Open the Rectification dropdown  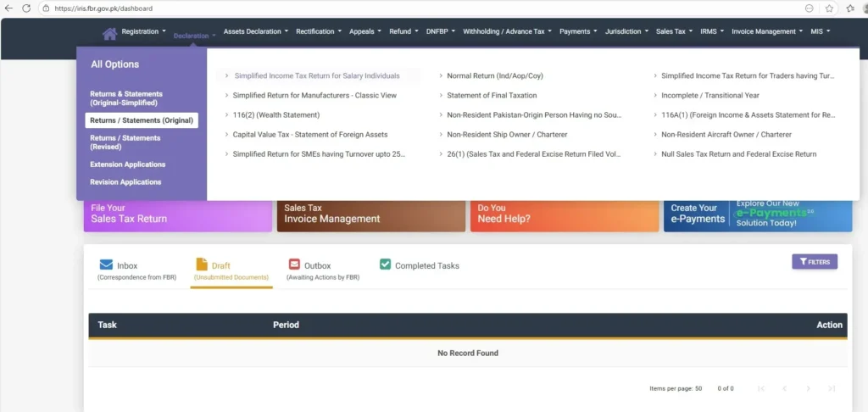tap(319, 31)
